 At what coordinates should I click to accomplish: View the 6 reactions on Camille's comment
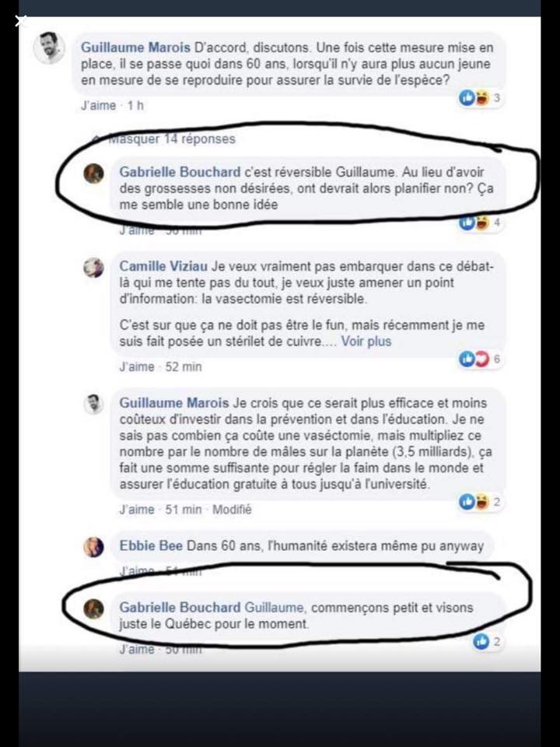pyautogui.click(x=481, y=359)
